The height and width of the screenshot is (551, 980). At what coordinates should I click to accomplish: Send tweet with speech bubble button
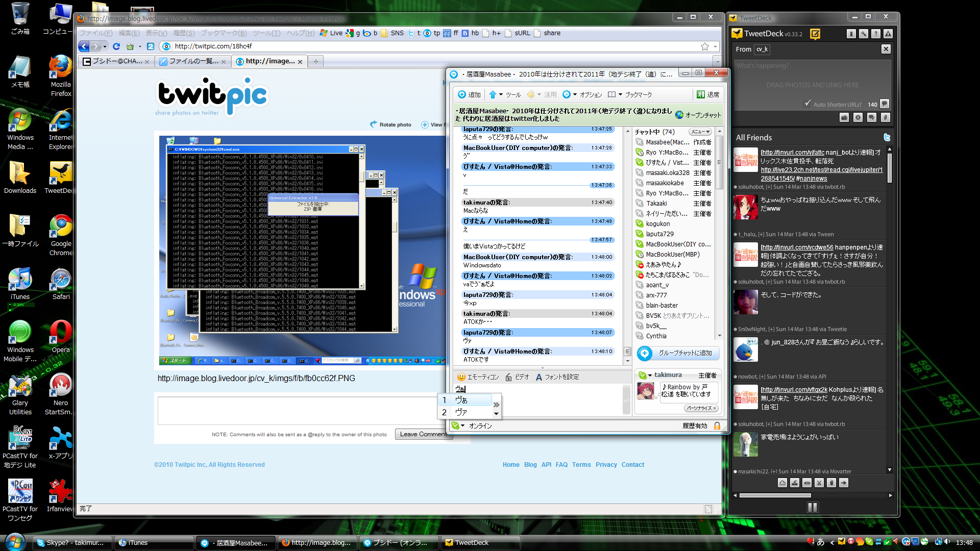[x=885, y=104]
